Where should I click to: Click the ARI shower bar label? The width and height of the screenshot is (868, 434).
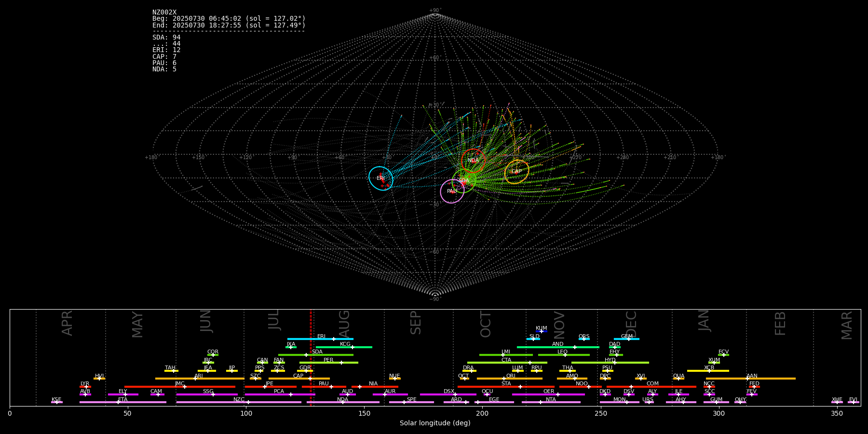199,376
